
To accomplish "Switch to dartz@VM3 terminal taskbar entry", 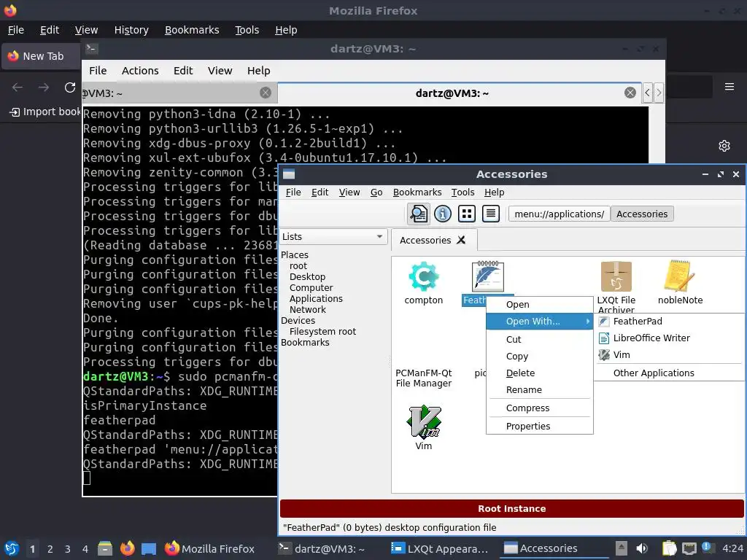I will click(x=322, y=548).
